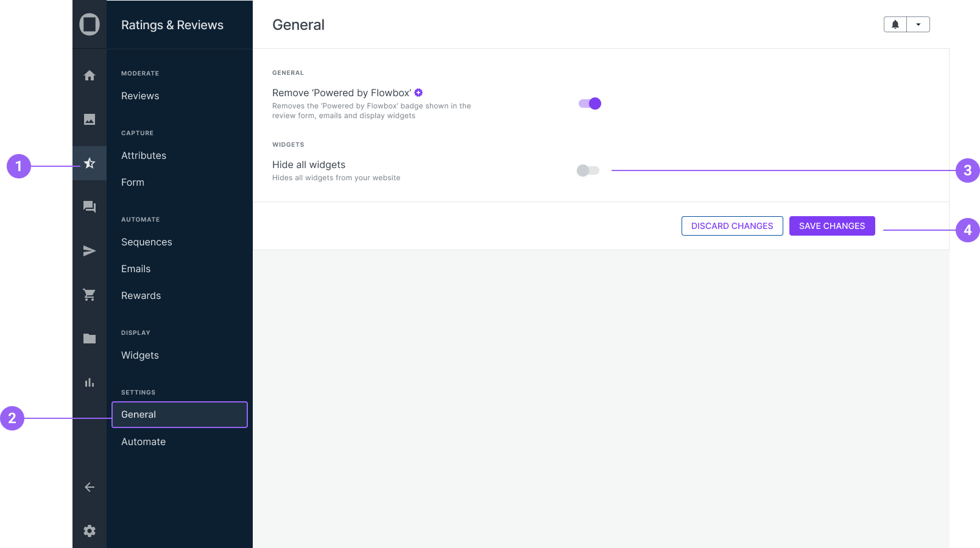Viewport: 980px width, 548px height.
Task: Click the notification bell icon
Action: coord(895,24)
